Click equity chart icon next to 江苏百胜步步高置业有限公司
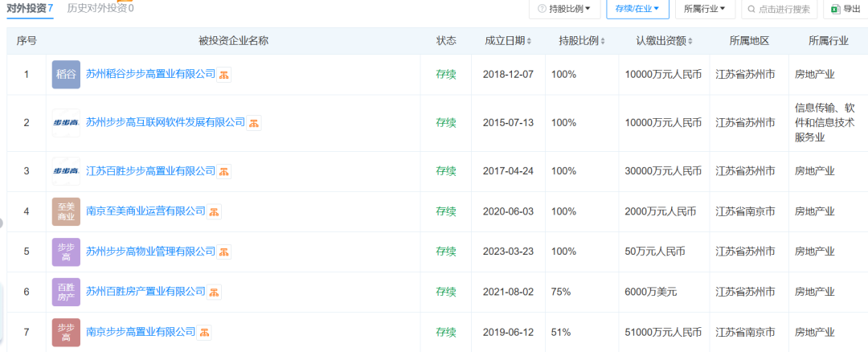This screenshot has width=868, height=352. pos(225,171)
